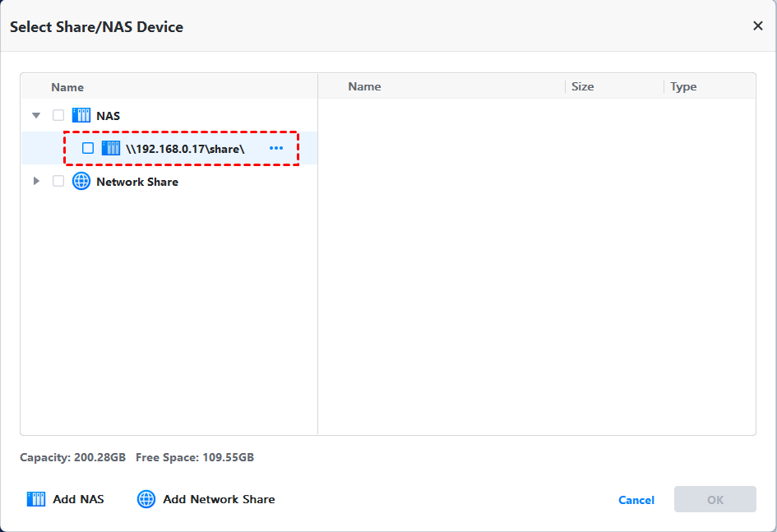Tick the NAS root checkbox
This screenshot has height=532, width=777.
click(58, 116)
